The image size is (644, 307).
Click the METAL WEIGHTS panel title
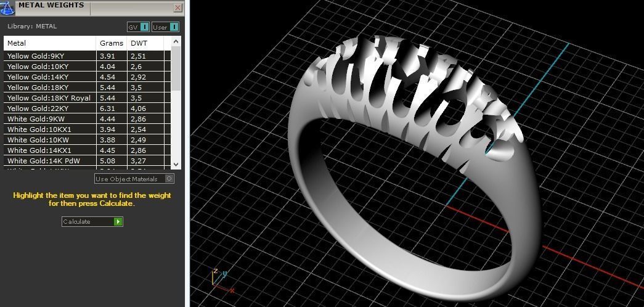(x=51, y=6)
